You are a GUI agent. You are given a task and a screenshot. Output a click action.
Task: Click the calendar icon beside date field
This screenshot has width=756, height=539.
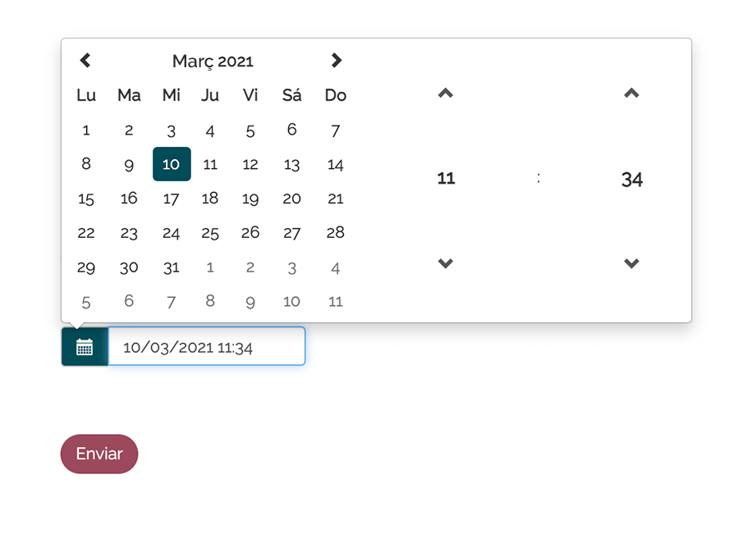[x=85, y=347]
